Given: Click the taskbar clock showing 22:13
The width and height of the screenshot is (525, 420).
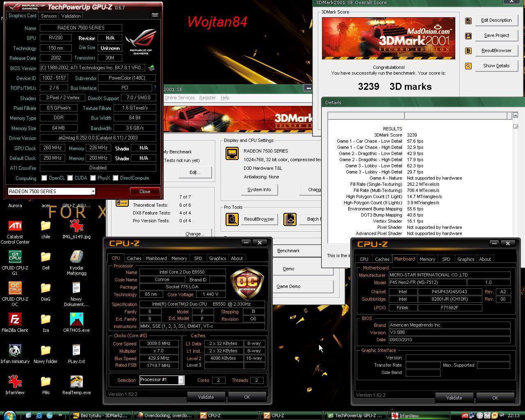Looking at the screenshot, I should pyautogui.click(x=514, y=415).
